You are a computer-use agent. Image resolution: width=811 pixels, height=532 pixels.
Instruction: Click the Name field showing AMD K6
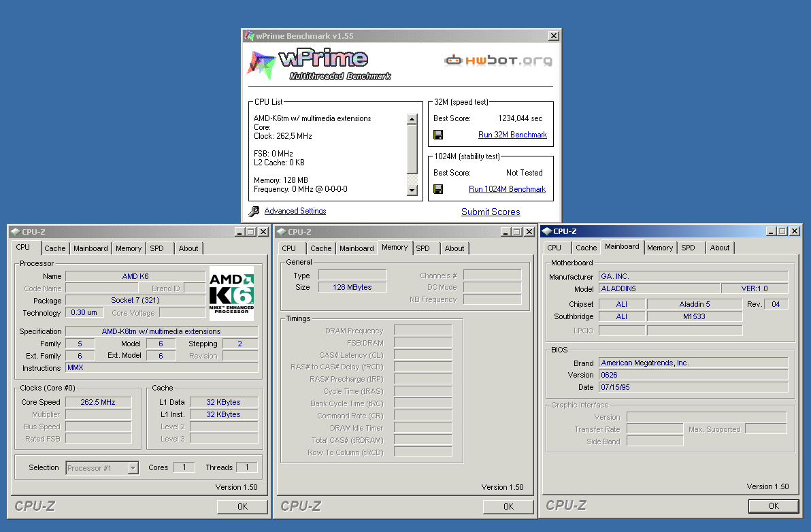(135, 276)
